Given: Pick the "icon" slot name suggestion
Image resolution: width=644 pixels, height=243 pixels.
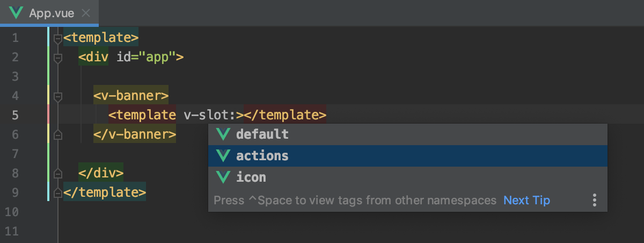Looking at the screenshot, I should (251, 177).
